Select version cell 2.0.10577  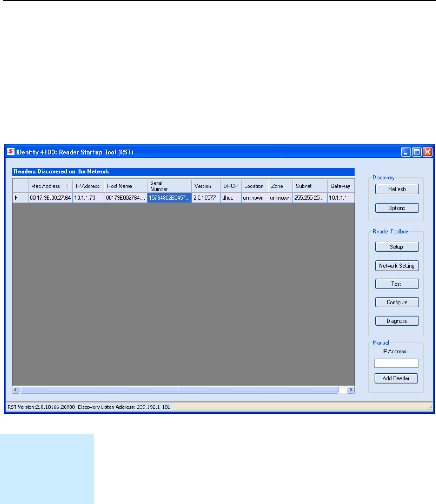[x=206, y=198]
